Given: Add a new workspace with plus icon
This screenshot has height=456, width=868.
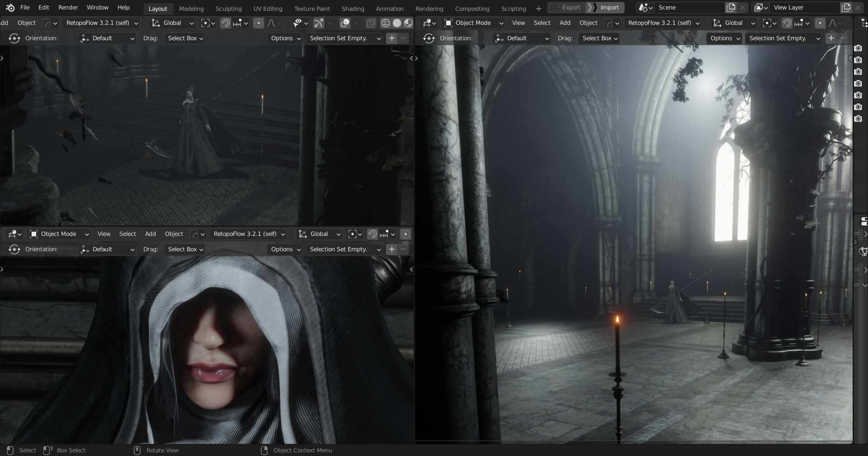Looking at the screenshot, I should pos(538,9).
